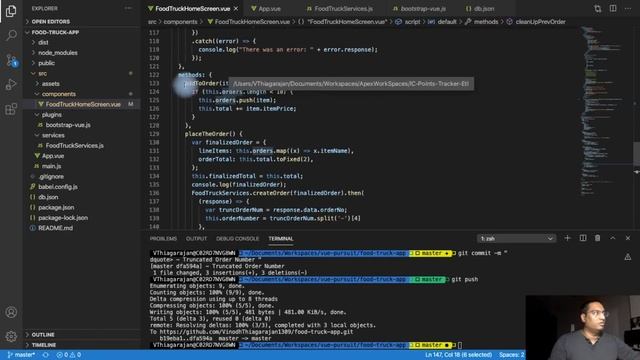Expand the assets folder
This screenshot has height=360, width=640.
(51, 84)
